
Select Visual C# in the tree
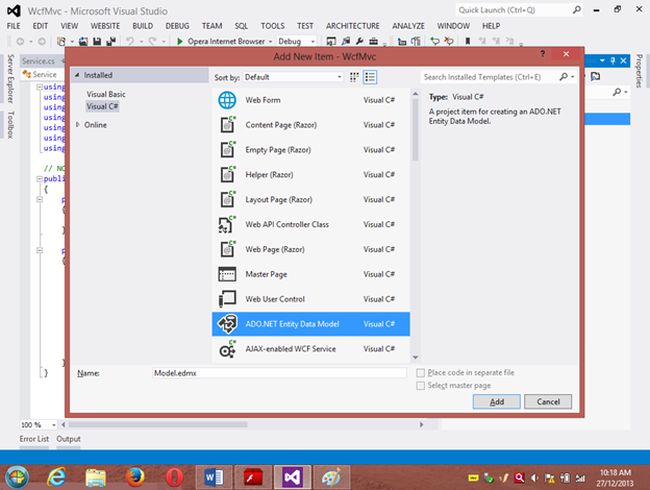(102, 107)
